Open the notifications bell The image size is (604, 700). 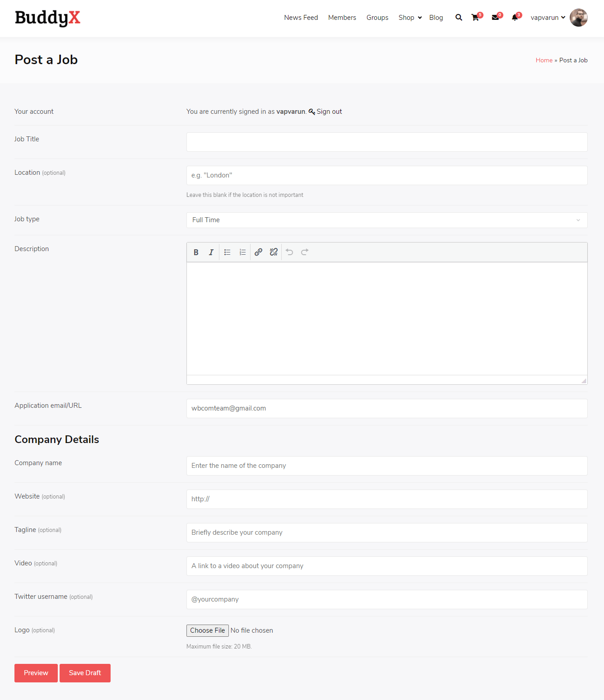(515, 18)
